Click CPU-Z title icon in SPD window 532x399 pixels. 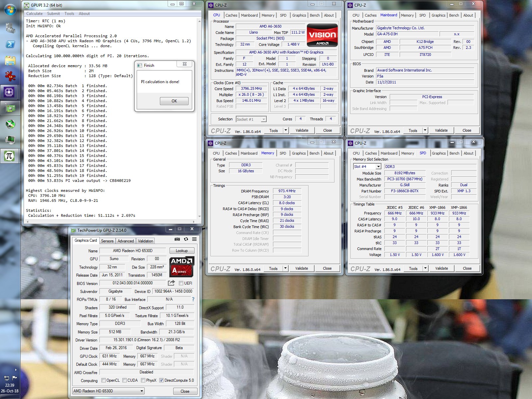tap(350, 143)
